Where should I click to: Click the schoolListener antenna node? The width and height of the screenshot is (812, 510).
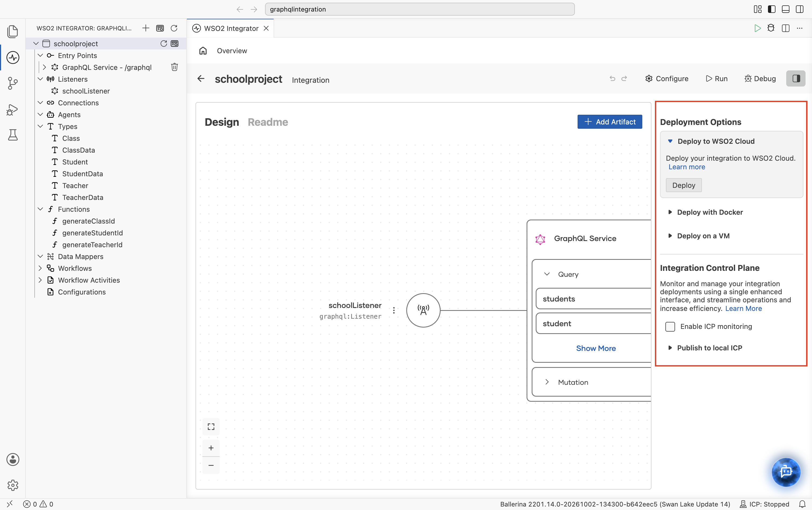coord(423,310)
